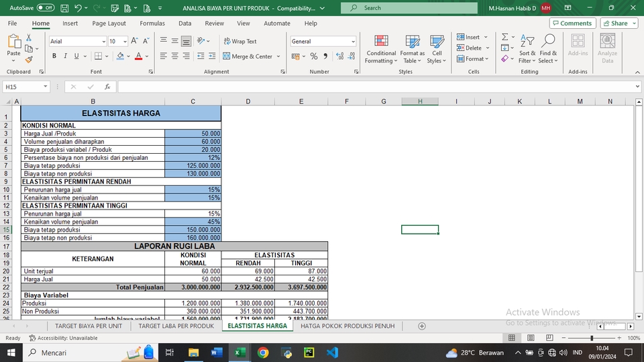Image resolution: width=644 pixels, height=362 pixels.
Task: Open the font name Arial dropdown
Action: tap(103, 42)
